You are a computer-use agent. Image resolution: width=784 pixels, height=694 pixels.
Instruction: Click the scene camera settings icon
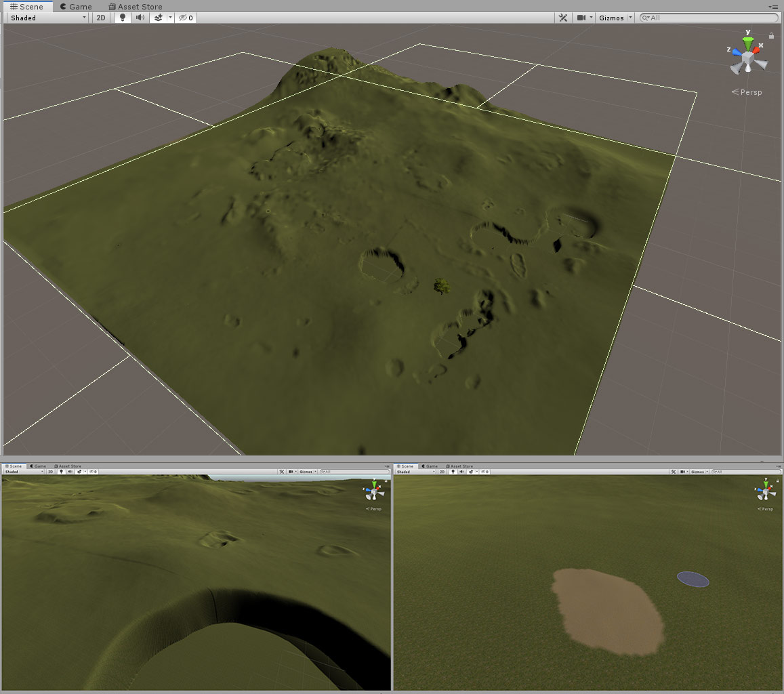pyautogui.click(x=581, y=18)
